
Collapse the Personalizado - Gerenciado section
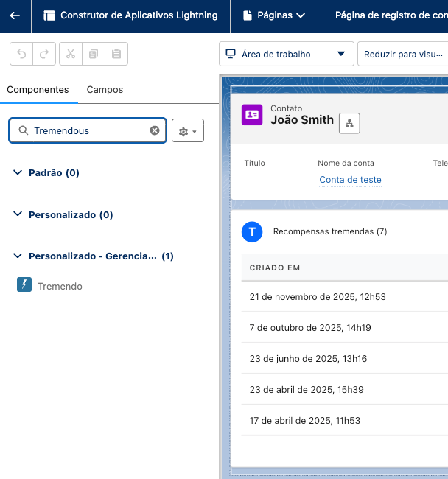click(18, 256)
